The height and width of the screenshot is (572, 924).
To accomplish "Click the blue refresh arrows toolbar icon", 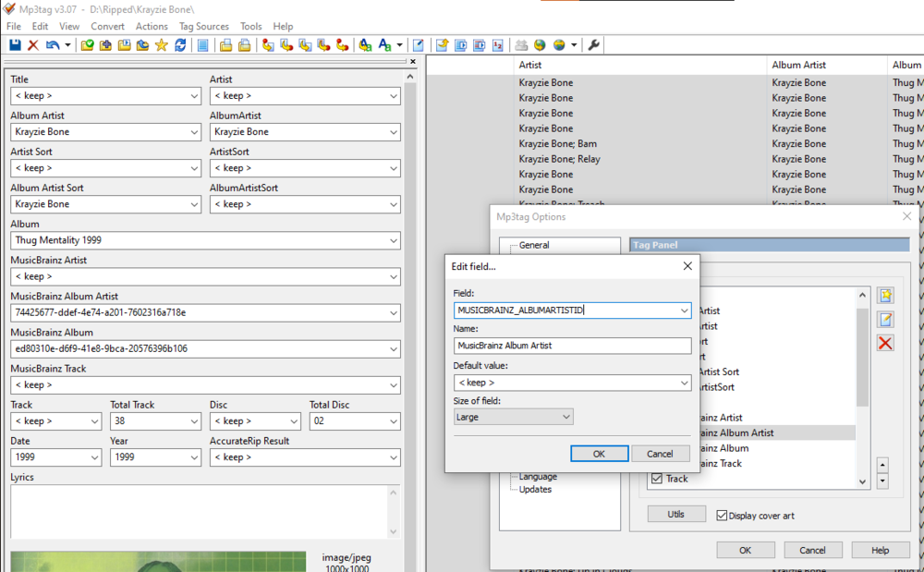I will 180,44.
